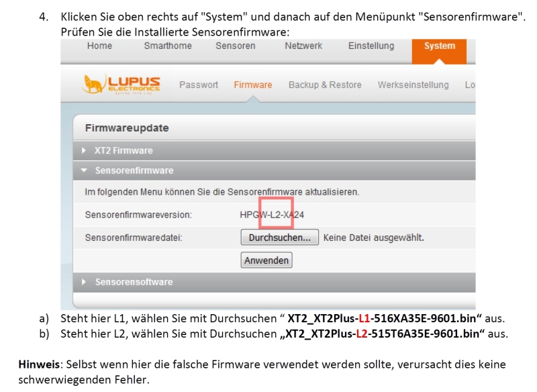The height and width of the screenshot is (392, 537).
Task: Open the Netzwerk tab
Action: [303, 46]
